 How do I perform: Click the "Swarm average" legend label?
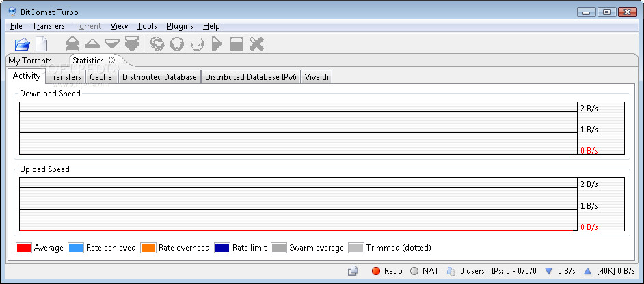317,248
